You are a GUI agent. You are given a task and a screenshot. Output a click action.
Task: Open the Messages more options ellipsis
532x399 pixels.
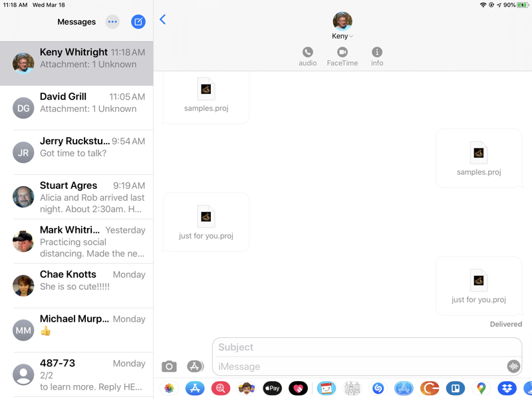pos(112,22)
